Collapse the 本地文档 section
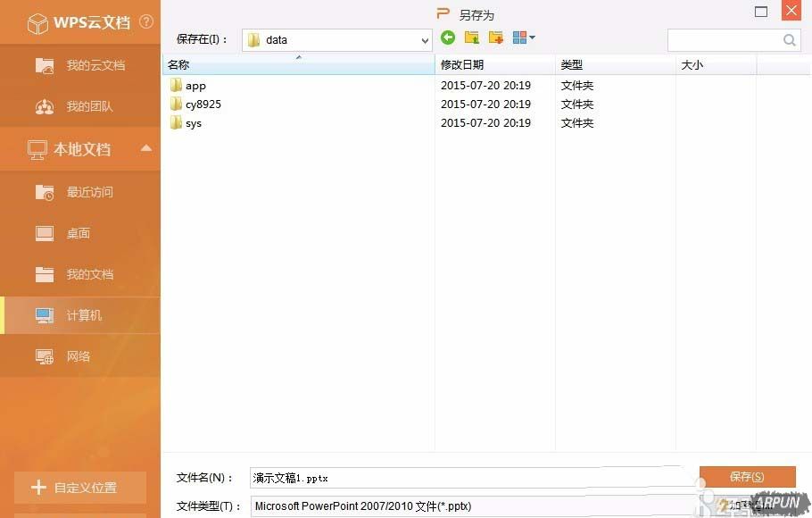Viewport: 812px width, 518px height. pos(147,149)
